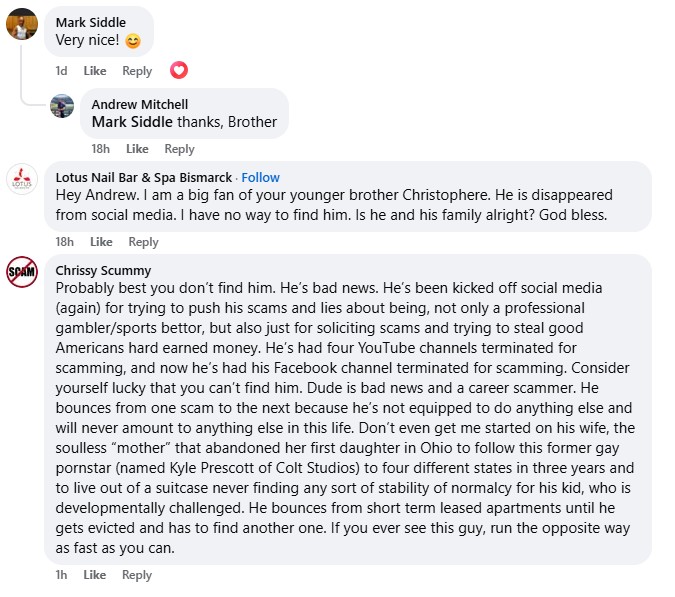Reply to Lotus Nail Bar comment
Screen dimensions: 675x597
(x=143, y=242)
